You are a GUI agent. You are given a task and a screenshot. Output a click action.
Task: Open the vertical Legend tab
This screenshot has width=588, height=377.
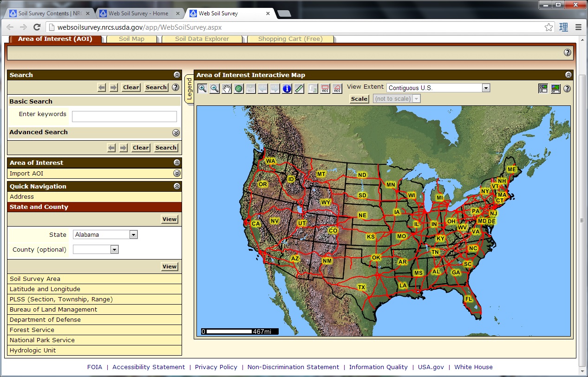click(x=189, y=90)
